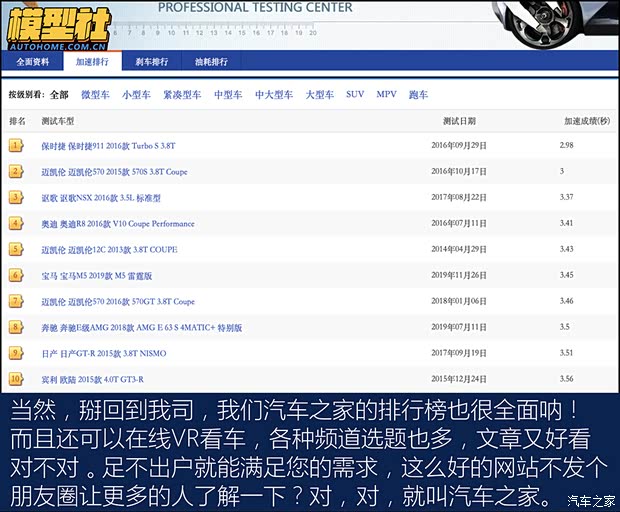Open 奥迪R8 2016款 V10 Coupe Performance link
The width and height of the screenshot is (620, 512).
click(118, 224)
